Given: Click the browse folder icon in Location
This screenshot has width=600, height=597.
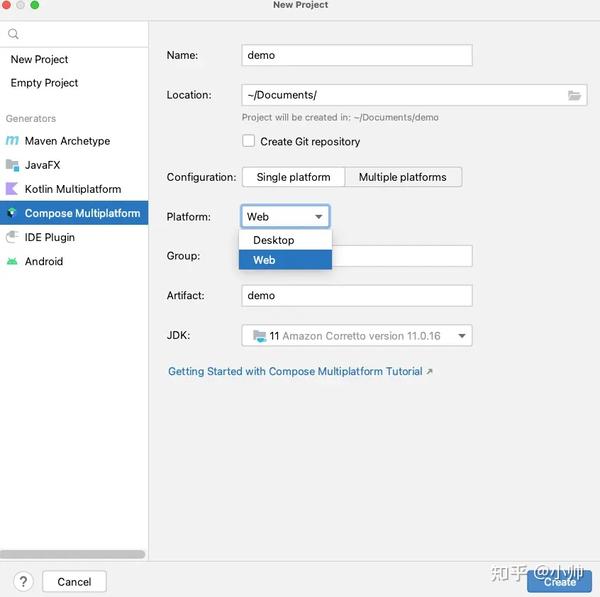Looking at the screenshot, I should [x=574, y=95].
